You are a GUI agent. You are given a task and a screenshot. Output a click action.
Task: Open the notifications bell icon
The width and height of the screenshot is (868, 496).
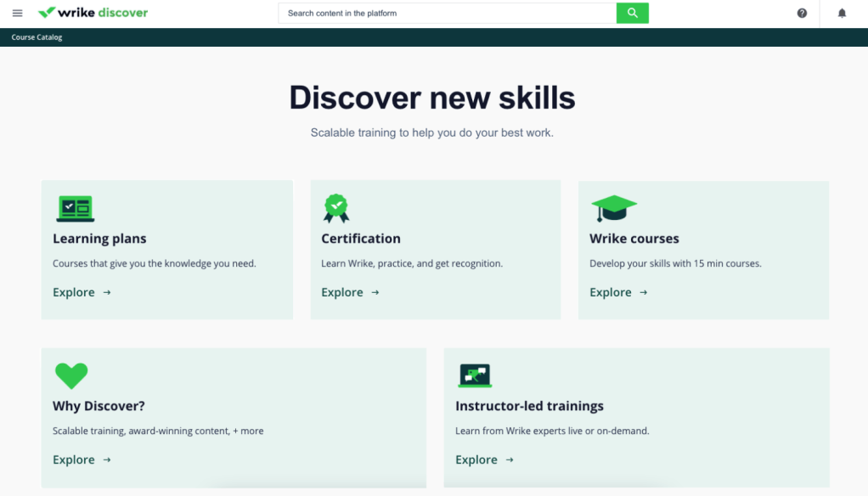click(841, 13)
